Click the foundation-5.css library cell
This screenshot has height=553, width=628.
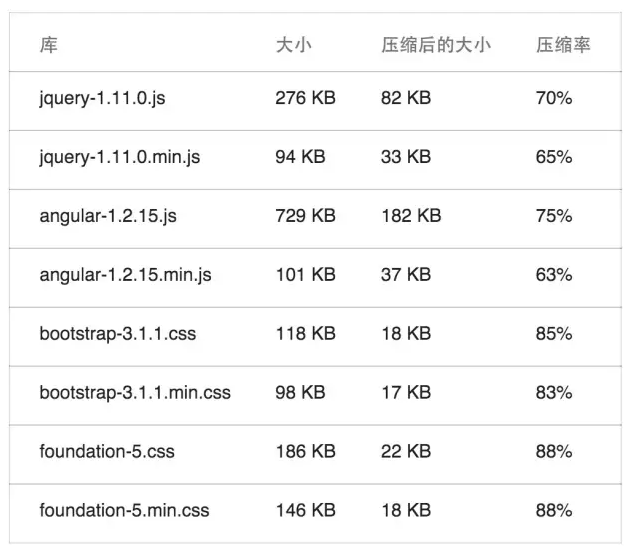pyautogui.click(x=107, y=451)
